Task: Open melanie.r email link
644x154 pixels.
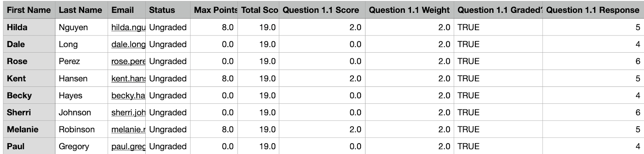Action: 128,129
